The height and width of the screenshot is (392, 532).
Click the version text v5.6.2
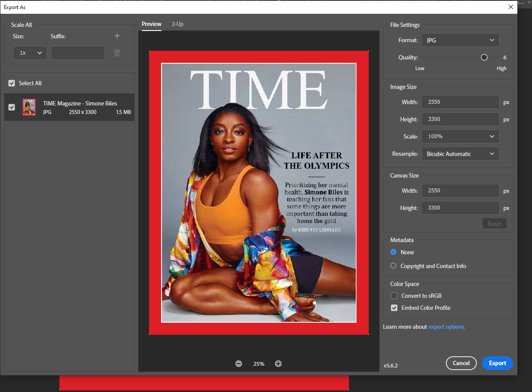coord(391,366)
